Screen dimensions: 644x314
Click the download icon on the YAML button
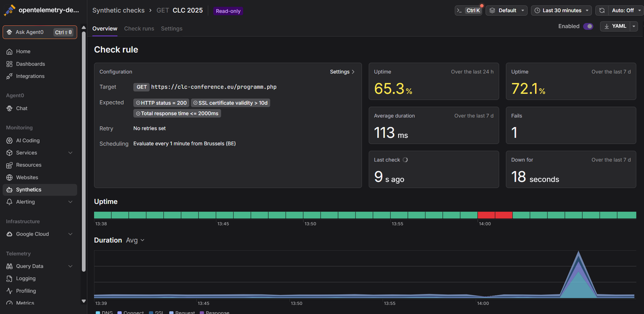pyautogui.click(x=606, y=26)
